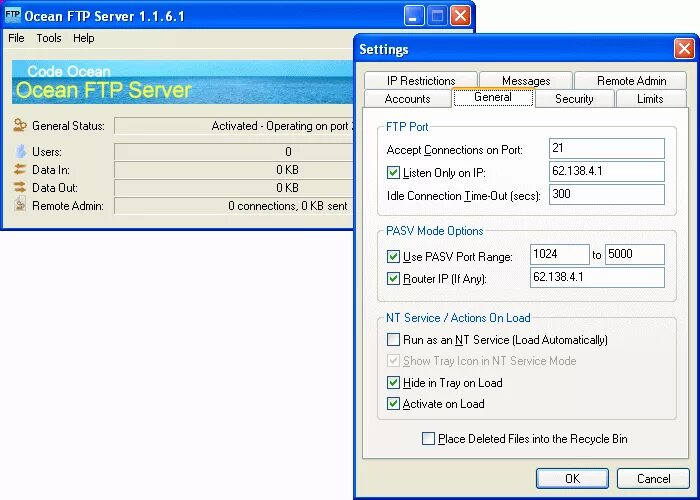Switch to Messages tab
Screen dimensions: 700x500
(526, 81)
